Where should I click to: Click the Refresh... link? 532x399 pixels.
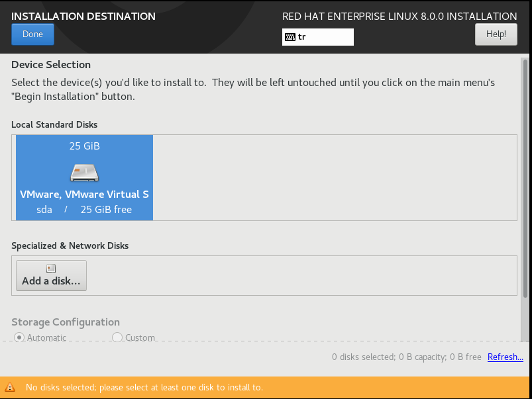[x=505, y=357]
